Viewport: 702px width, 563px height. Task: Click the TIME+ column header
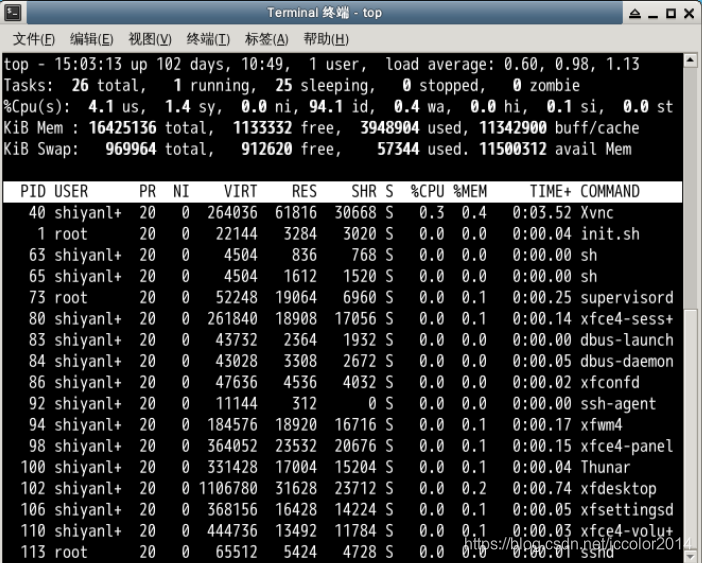[x=551, y=192]
